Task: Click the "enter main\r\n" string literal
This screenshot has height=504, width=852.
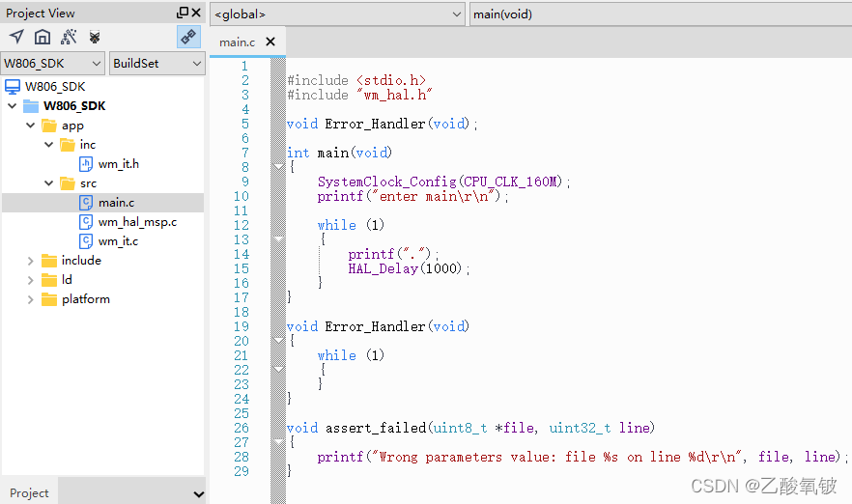Action: (x=432, y=196)
